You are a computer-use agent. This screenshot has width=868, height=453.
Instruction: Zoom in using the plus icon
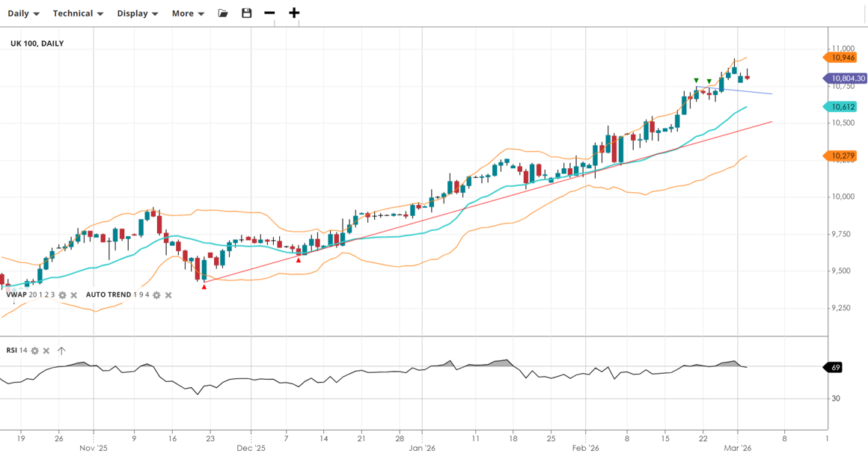coord(294,13)
